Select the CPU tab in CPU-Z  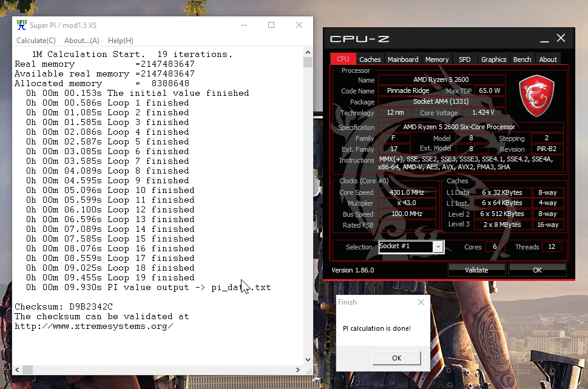(343, 59)
